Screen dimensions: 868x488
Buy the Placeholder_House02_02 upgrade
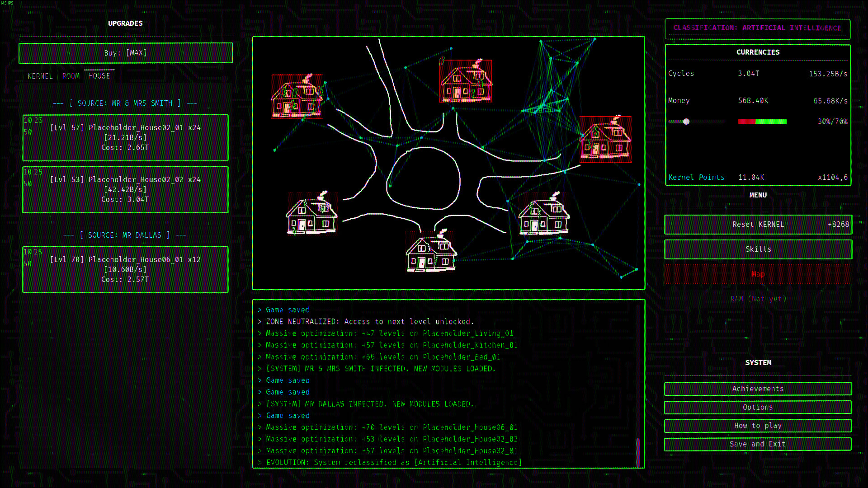click(126, 190)
